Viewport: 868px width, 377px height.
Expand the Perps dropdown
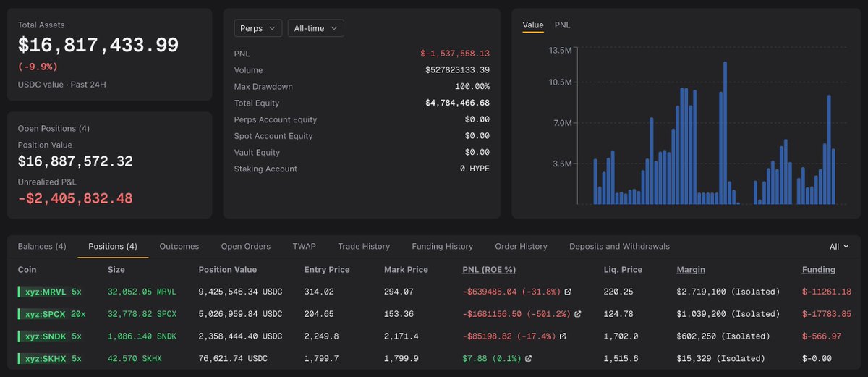(258, 28)
